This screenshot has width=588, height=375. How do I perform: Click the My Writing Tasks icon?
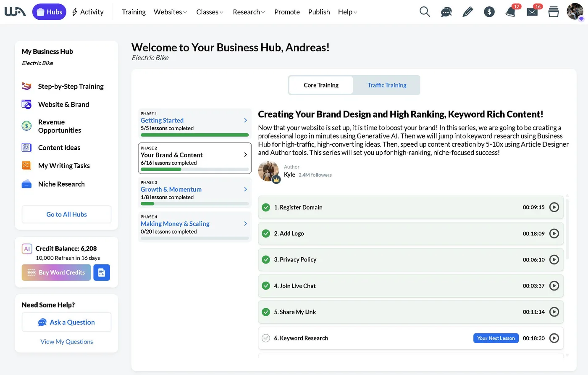tap(26, 166)
